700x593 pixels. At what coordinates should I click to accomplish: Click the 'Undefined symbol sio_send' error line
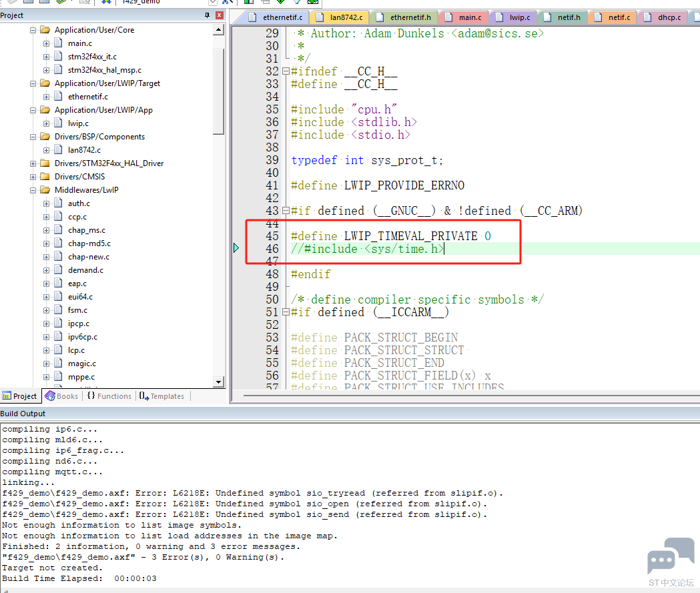pos(245,514)
